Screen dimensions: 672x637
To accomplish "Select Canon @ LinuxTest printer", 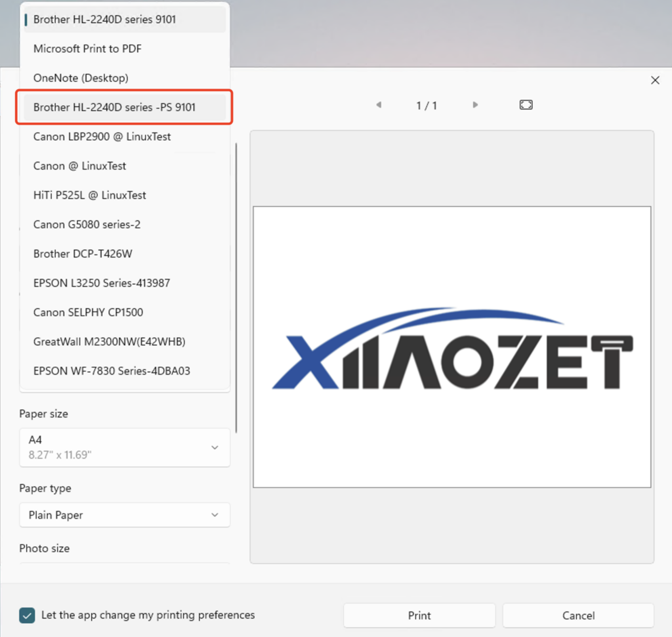I will point(125,166).
